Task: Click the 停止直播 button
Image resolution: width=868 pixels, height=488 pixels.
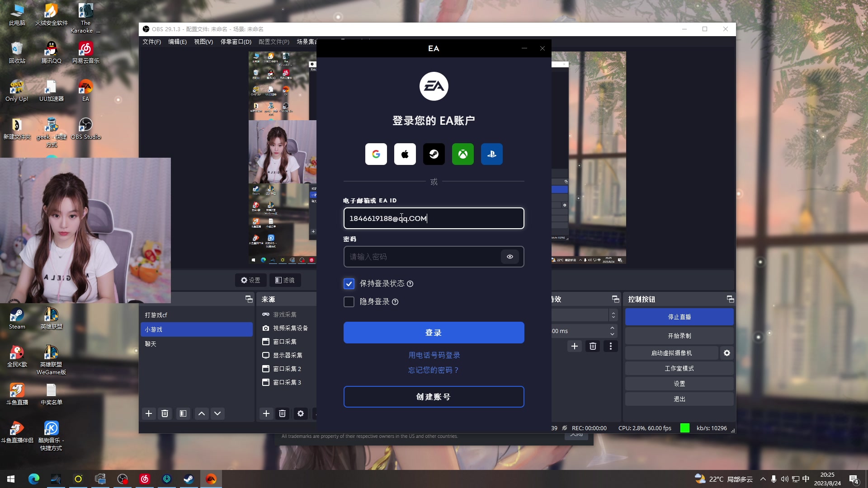Action: click(x=679, y=317)
